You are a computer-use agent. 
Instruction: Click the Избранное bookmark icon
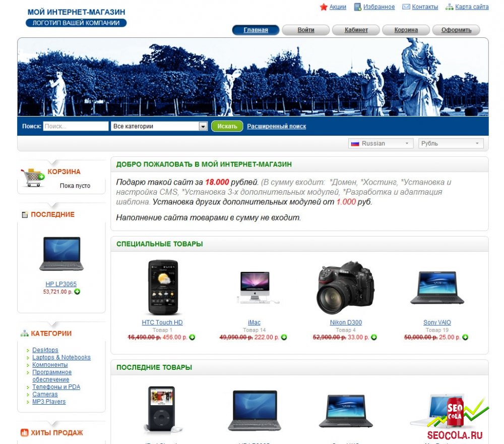tap(357, 7)
